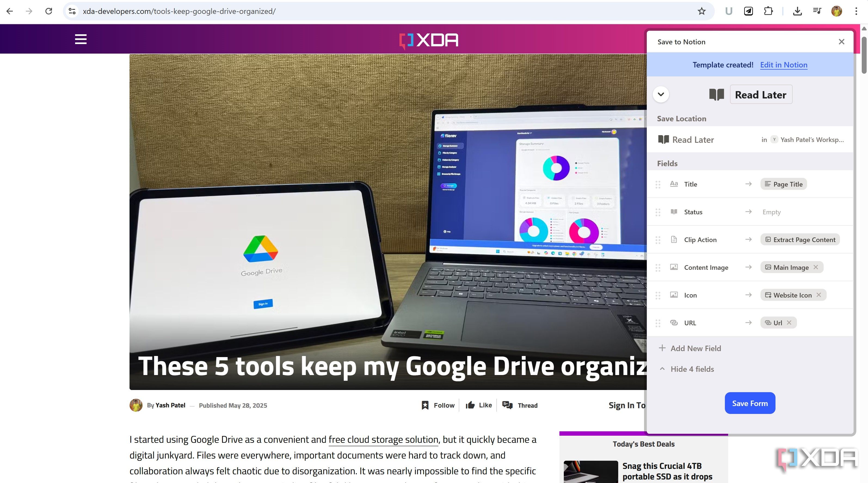868x483 pixels.
Task: Open the browser extensions puzzle icon
Action: pos(768,11)
